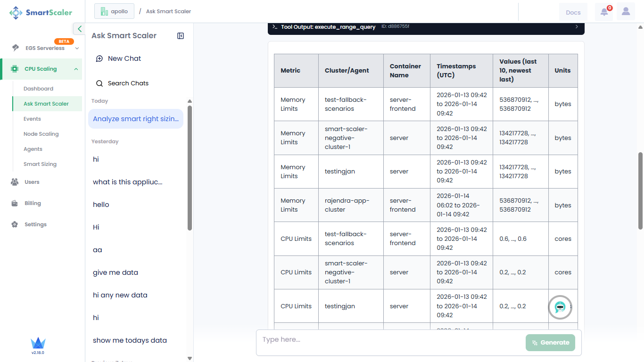The height and width of the screenshot is (362, 644).
Task: Select the apollo workspace breadcrumb
Action: click(114, 11)
